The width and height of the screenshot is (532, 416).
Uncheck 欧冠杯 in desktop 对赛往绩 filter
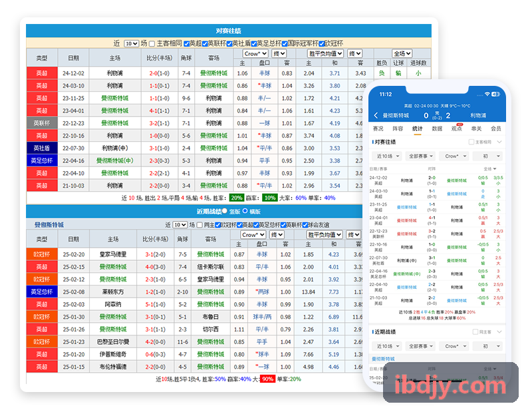(x=322, y=44)
